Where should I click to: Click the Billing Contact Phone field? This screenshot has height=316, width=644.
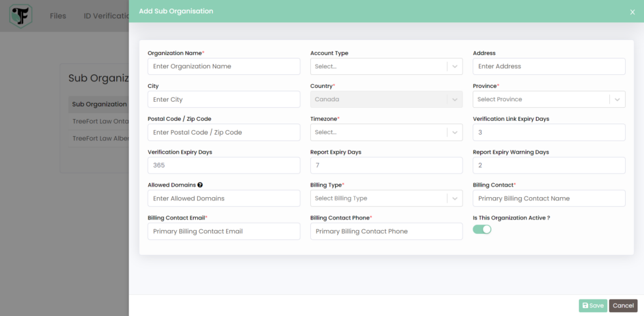click(386, 231)
